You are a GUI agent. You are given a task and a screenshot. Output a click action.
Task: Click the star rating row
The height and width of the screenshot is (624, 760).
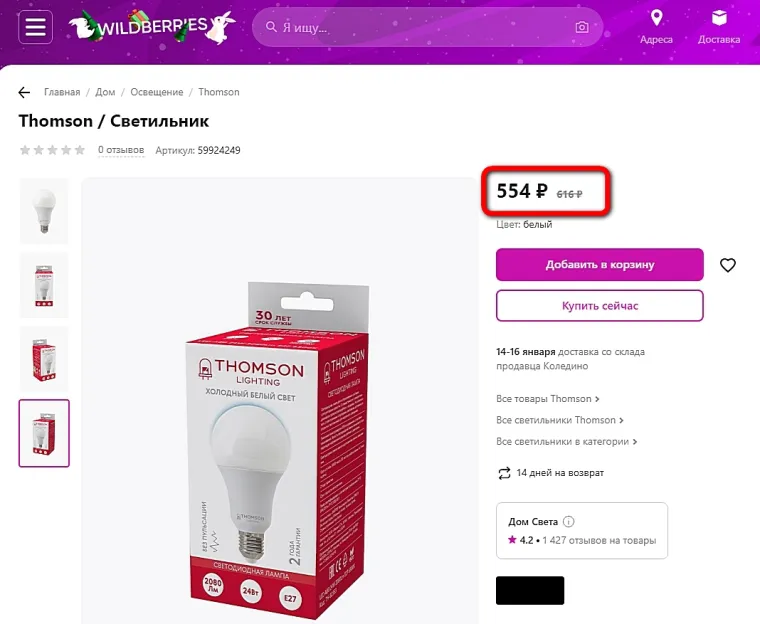pos(52,150)
